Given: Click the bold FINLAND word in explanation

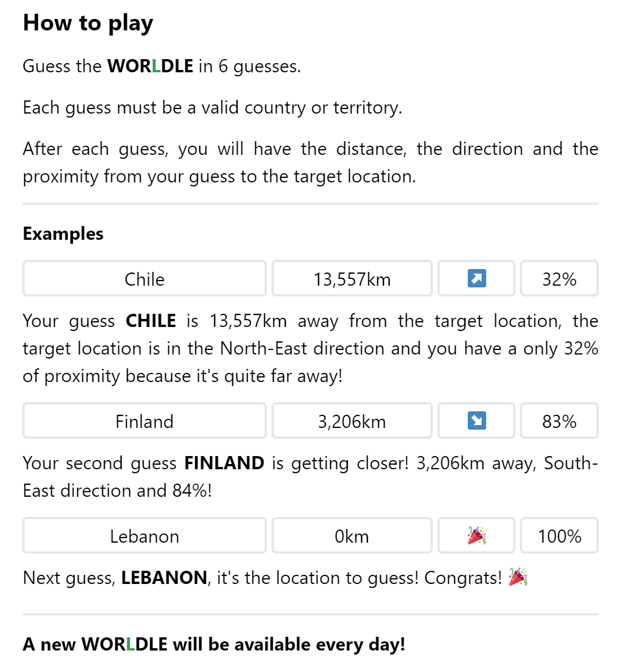Looking at the screenshot, I should (x=224, y=463).
